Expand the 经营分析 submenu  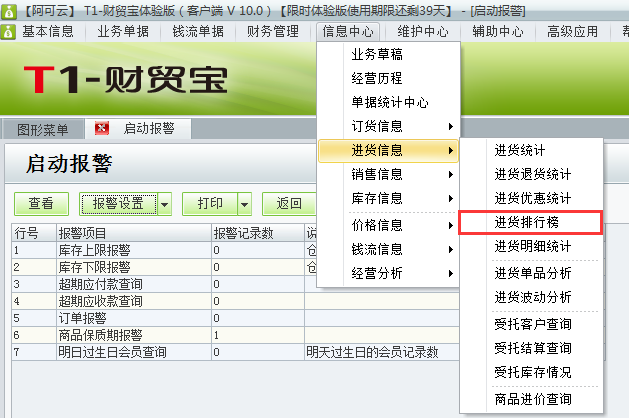[388, 273]
